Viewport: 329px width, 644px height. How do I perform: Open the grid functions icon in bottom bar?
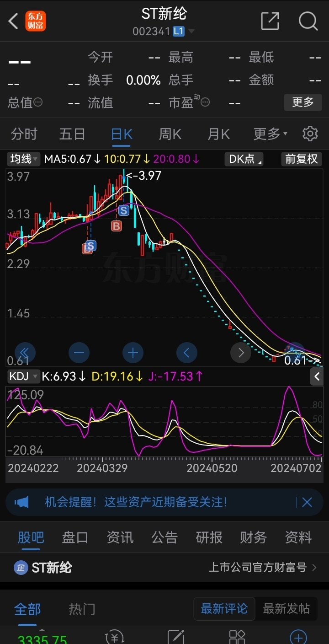tap(237, 637)
